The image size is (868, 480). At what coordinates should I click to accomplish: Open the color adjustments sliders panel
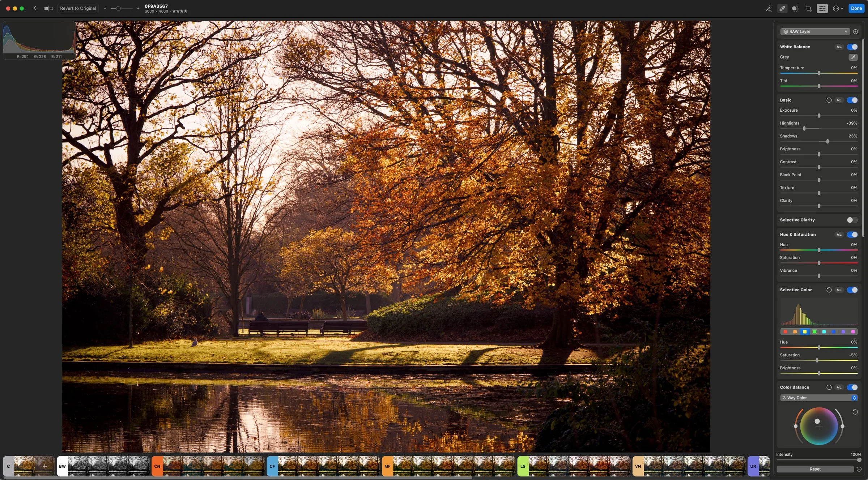pos(822,8)
